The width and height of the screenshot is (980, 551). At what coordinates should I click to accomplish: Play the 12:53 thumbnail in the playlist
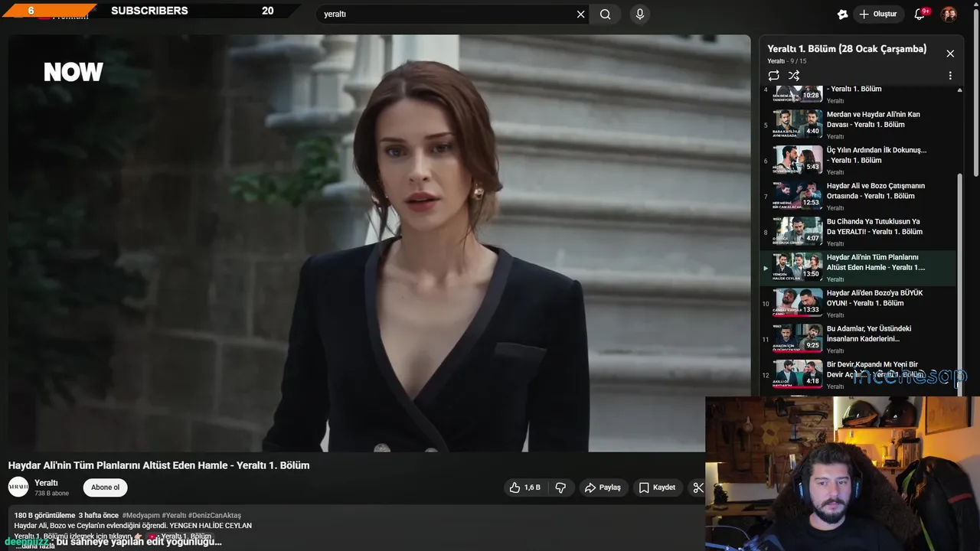pos(798,196)
